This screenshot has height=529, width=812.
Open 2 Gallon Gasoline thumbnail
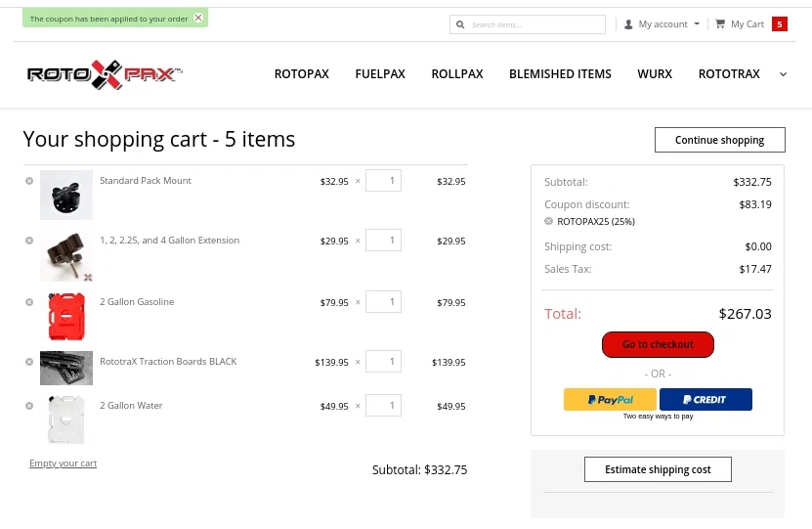66,316
